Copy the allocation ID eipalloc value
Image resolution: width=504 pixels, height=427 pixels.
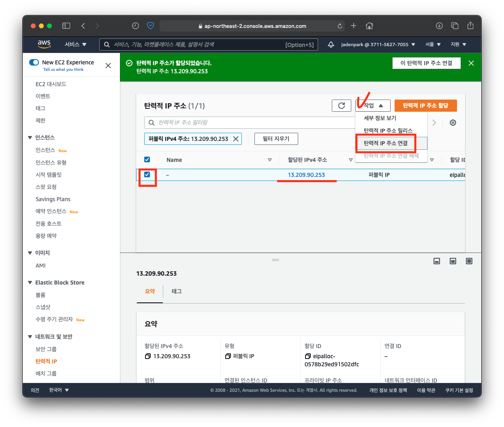coord(308,356)
